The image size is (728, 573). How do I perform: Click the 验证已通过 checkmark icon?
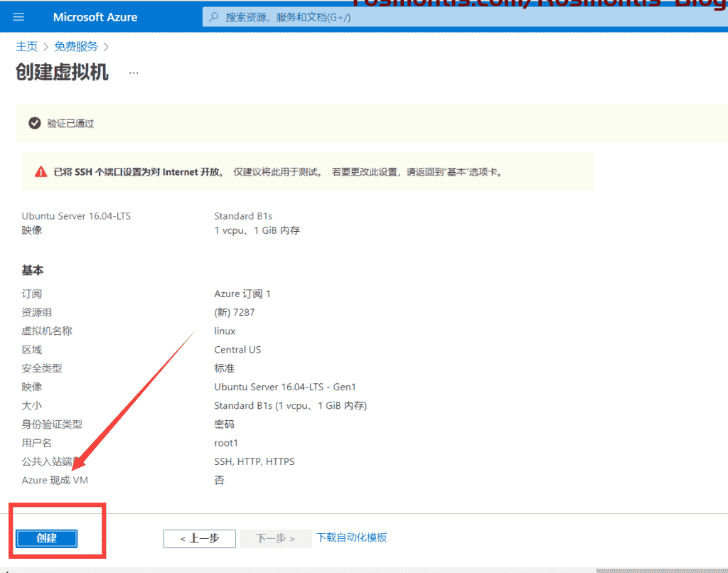tap(34, 123)
